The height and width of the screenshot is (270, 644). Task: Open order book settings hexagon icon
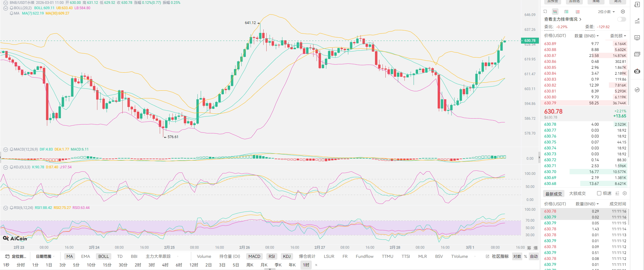(x=623, y=12)
